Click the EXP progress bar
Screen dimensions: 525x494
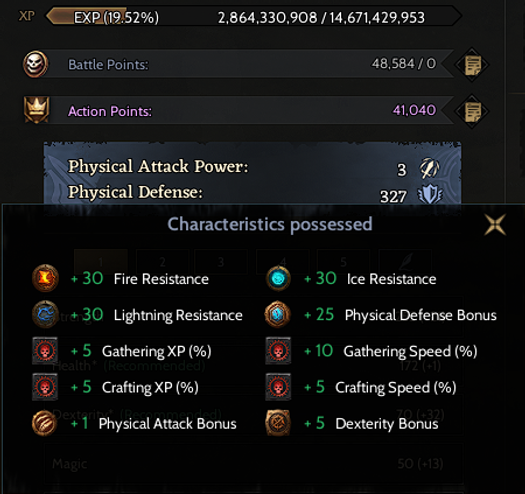click(x=254, y=17)
